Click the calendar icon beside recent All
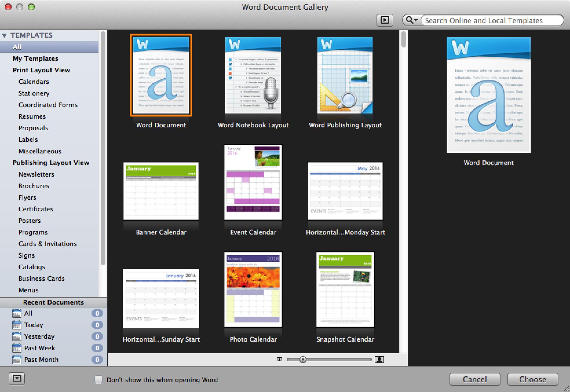The image size is (570, 392). [x=17, y=313]
